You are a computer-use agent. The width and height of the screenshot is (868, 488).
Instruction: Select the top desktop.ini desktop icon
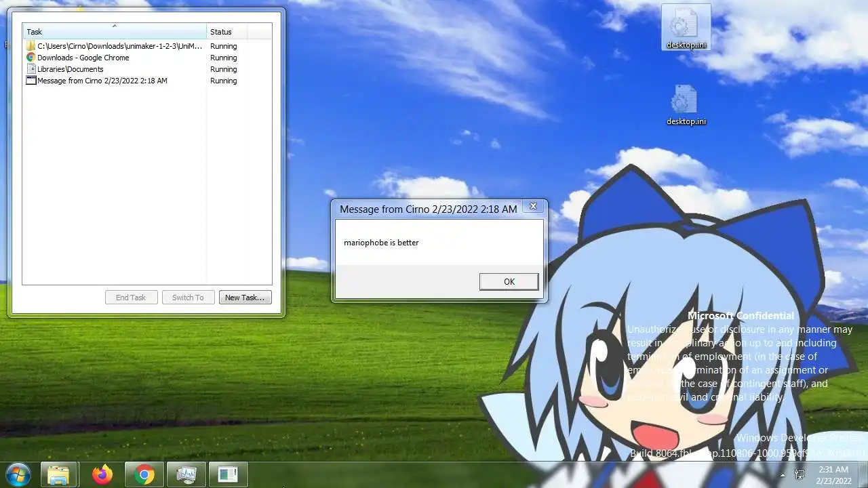coord(686,27)
